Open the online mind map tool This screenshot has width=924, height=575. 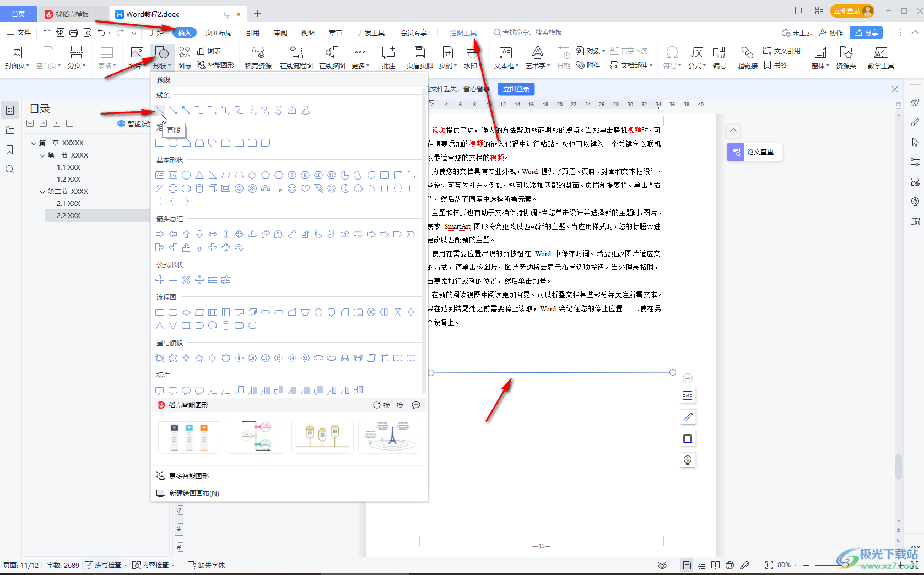332,58
